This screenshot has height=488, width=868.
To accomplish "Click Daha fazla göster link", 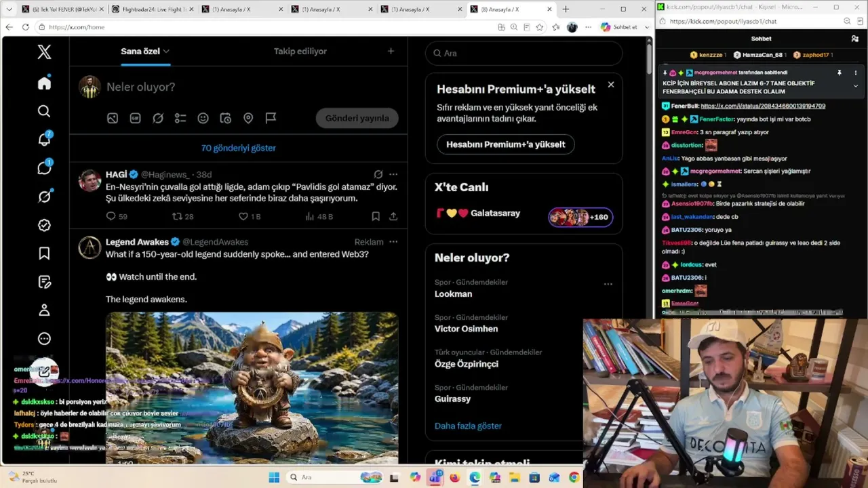I will tap(468, 426).
